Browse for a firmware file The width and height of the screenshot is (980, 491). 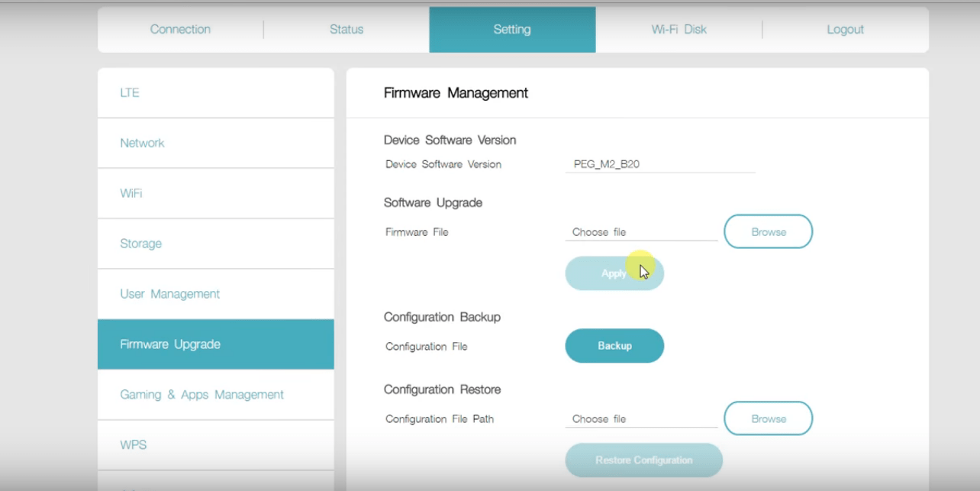(x=768, y=231)
